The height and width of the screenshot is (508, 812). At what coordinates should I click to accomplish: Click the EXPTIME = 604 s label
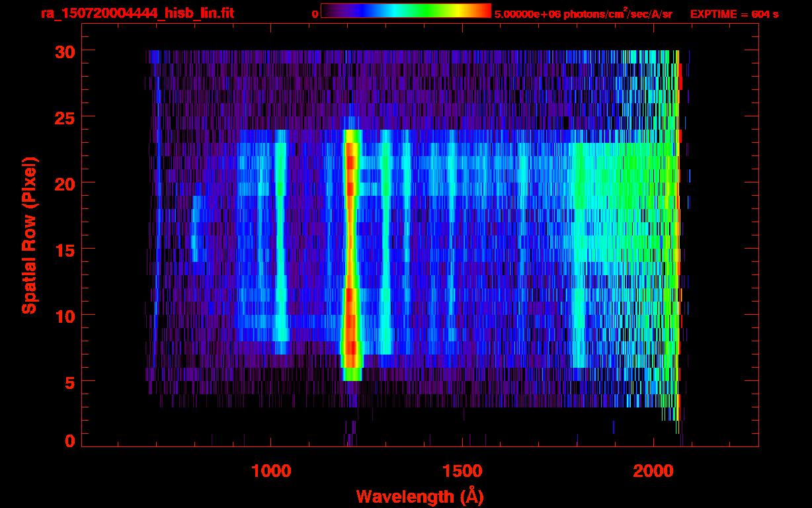click(x=734, y=14)
